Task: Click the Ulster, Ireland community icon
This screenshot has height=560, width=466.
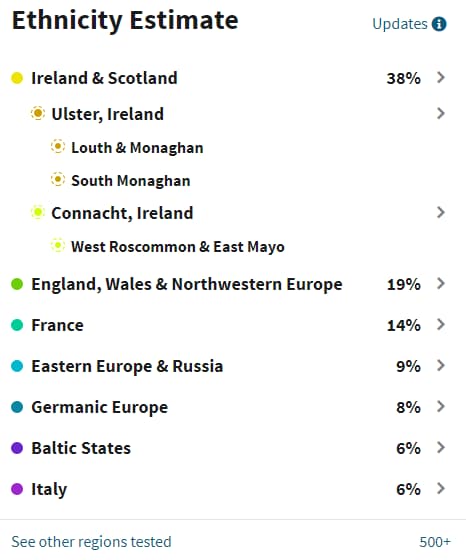Action: point(37,114)
